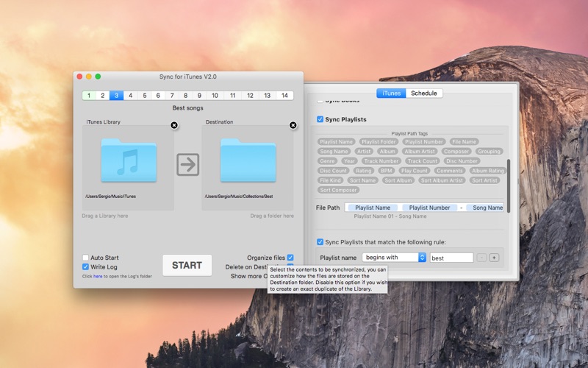The width and height of the screenshot is (588, 368).
Task: Click the '/Users/Sergio/Music/Collections/Best' path text
Action: click(x=239, y=197)
